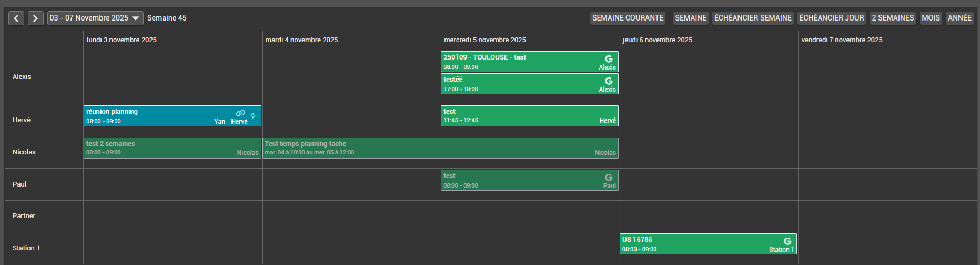Switch to Mois view

pyautogui.click(x=931, y=18)
